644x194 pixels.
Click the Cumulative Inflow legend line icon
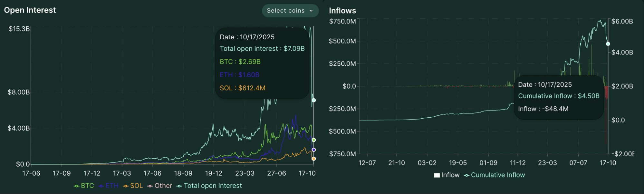click(x=466, y=175)
